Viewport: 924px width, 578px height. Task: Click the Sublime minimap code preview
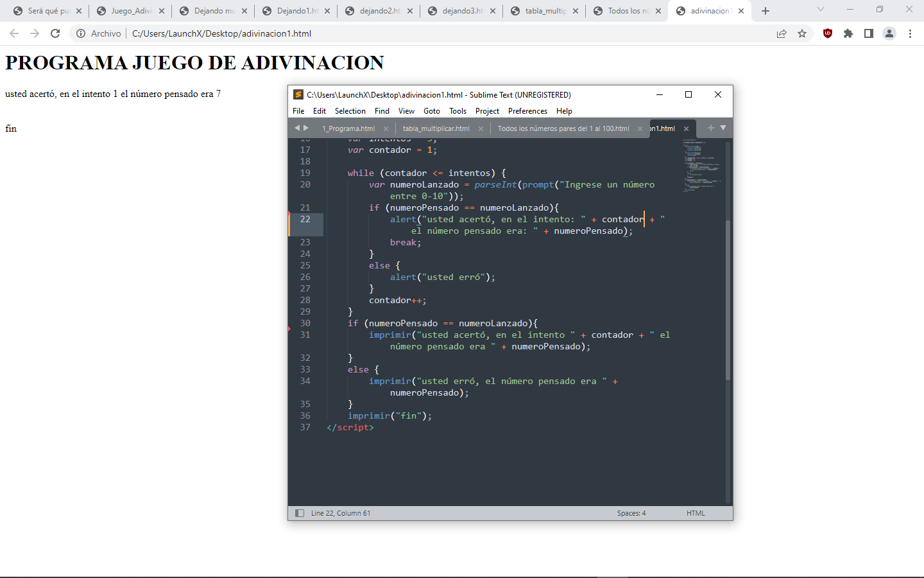coord(702,165)
